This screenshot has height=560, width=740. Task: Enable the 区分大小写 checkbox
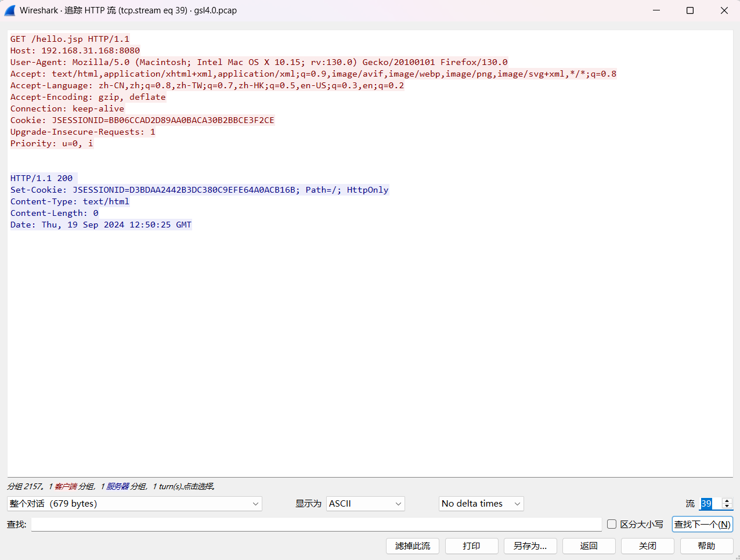click(612, 524)
